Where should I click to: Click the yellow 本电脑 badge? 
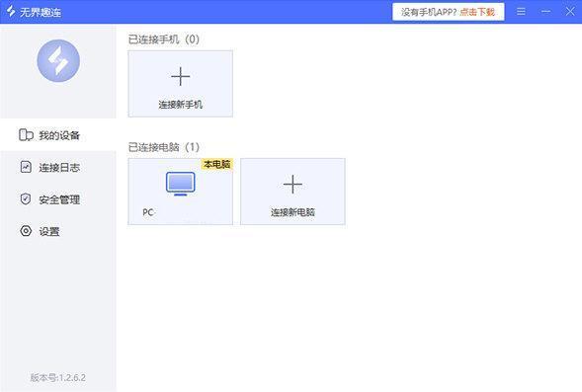[x=217, y=164]
